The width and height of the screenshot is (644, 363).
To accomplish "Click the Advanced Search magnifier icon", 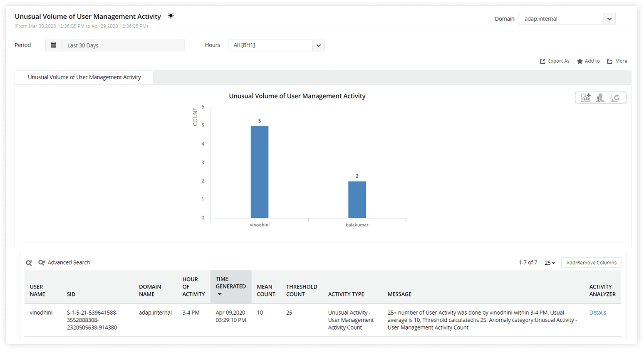I will [x=42, y=262].
